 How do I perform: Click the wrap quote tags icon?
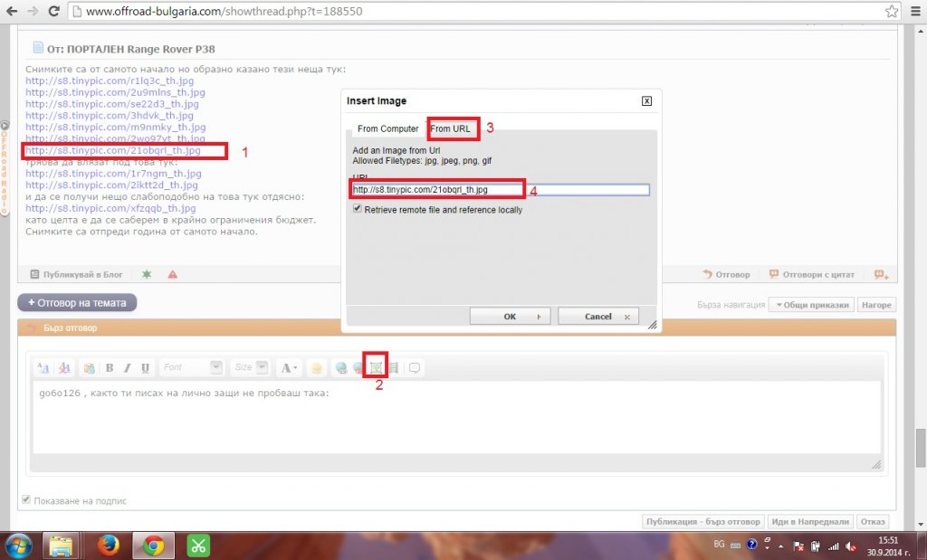pyautogui.click(x=415, y=367)
